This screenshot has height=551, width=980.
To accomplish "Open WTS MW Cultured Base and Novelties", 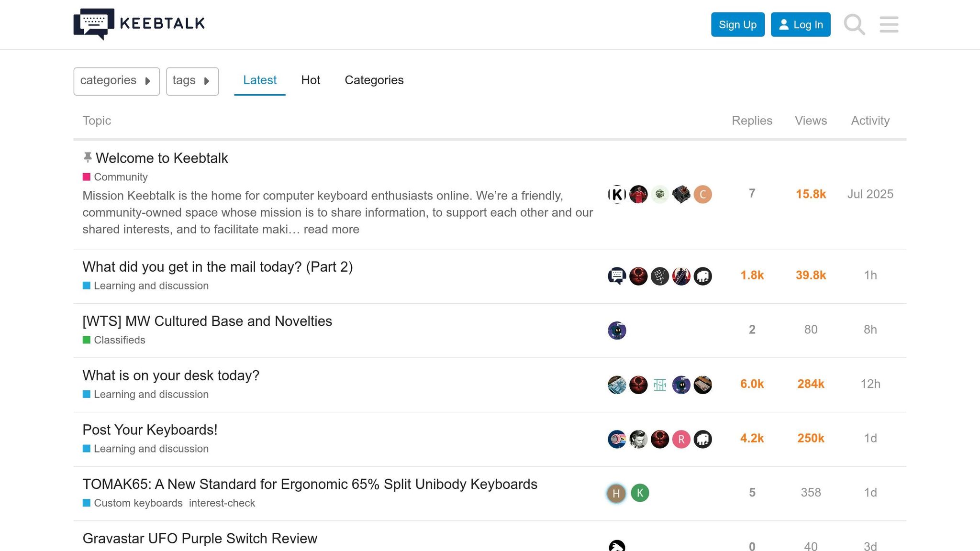I will pyautogui.click(x=207, y=321).
